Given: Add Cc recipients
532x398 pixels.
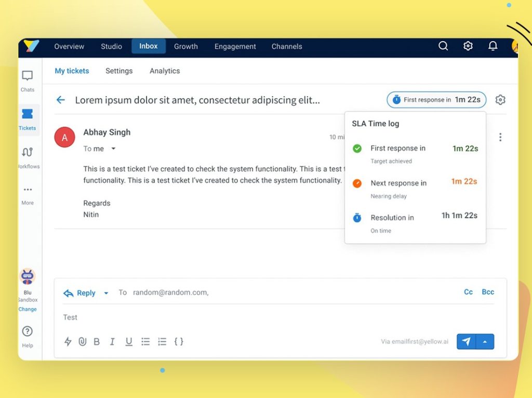Looking at the screenshot, I should click(468, 292).
